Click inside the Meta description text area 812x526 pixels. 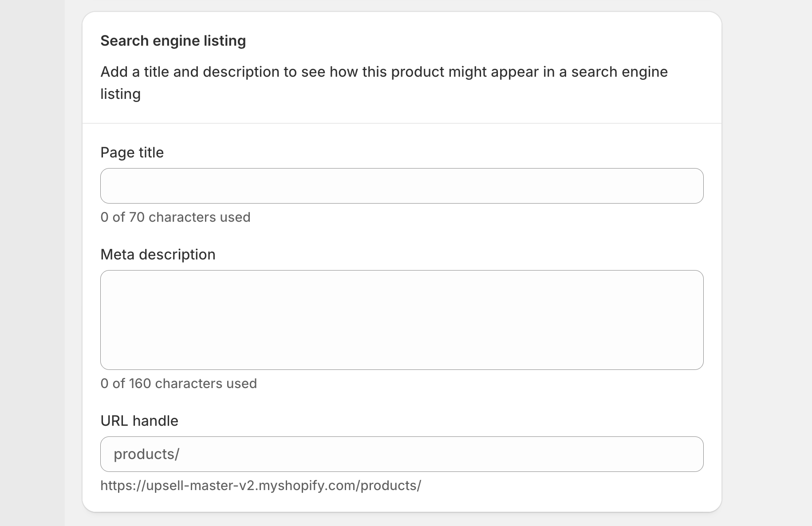(x=402, y=320)
